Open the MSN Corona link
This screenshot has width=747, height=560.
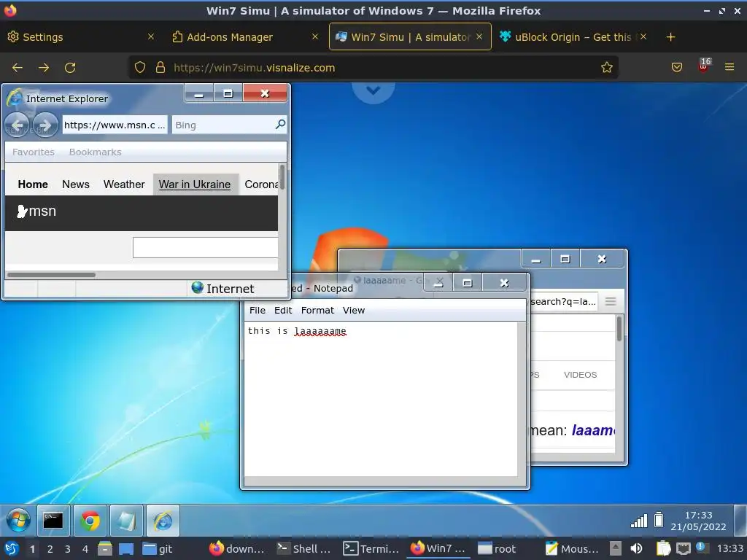tap(261, 184)
